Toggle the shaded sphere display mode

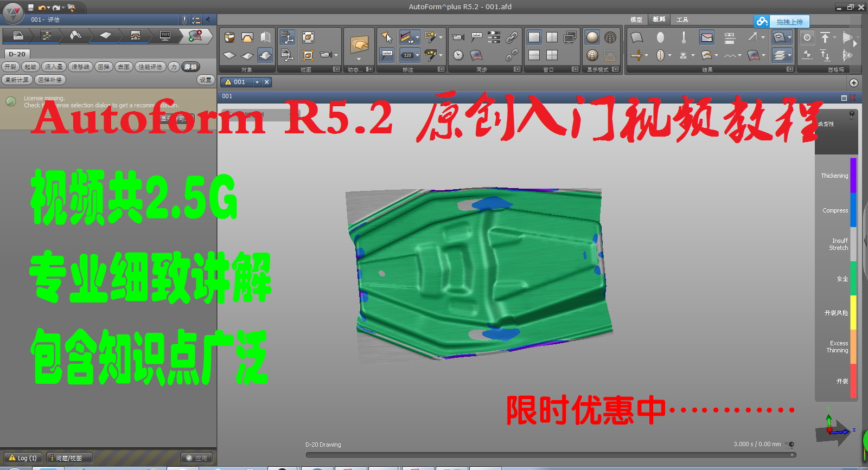[x=592, y=37]
